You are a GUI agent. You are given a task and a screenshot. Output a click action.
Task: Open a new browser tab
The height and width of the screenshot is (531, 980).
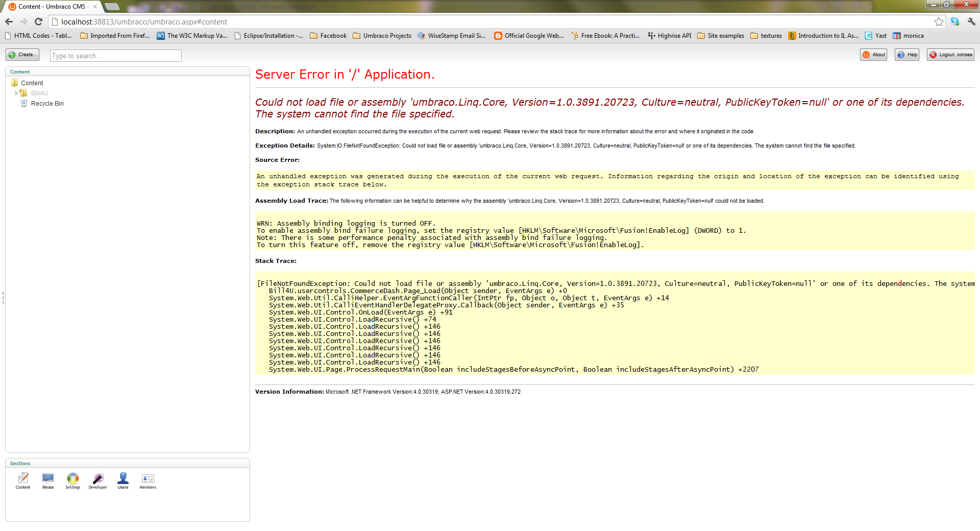coord(112,7)
